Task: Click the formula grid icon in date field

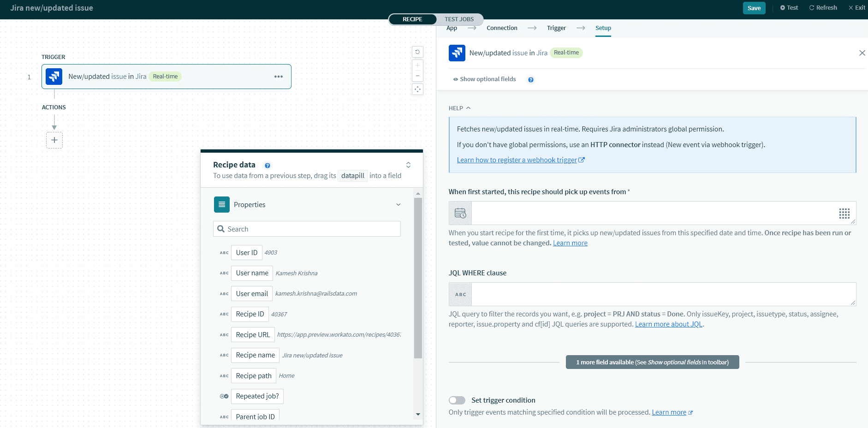Action: point(844,213)
